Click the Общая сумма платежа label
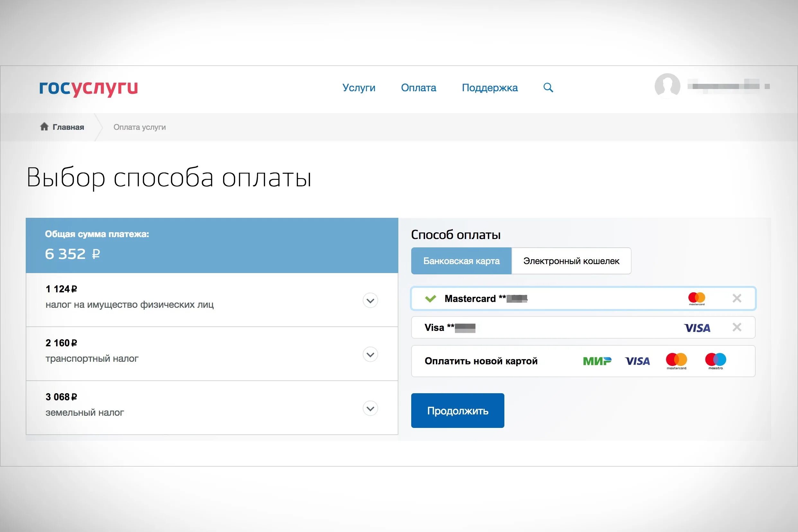Screen dimensions: 798x532 (97, 234)
